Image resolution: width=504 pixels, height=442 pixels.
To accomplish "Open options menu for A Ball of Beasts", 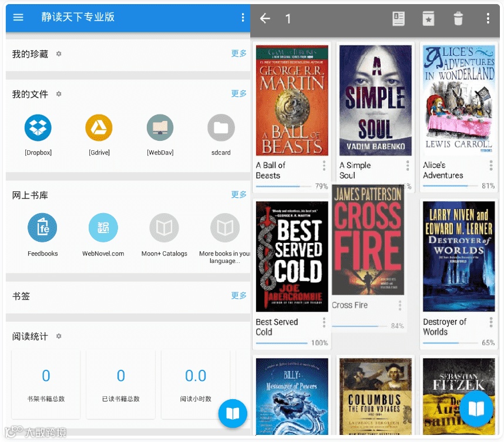I will pyautogui.click(x=324, y=166).
